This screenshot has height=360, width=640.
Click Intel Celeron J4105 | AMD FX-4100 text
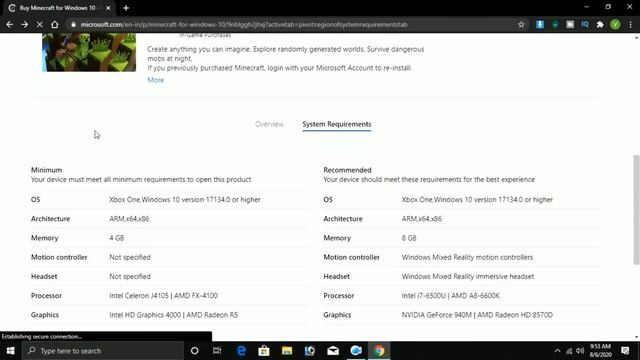point(163,296)
